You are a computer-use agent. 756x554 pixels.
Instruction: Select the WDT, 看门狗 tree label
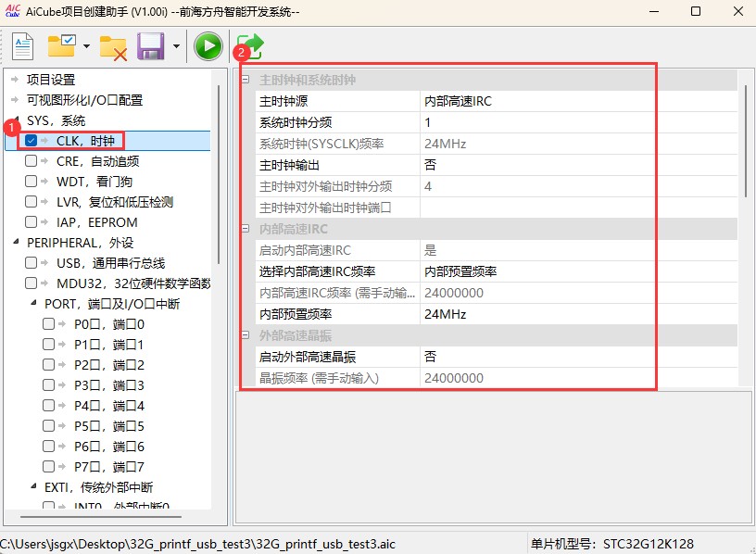(x=94, y=182)
